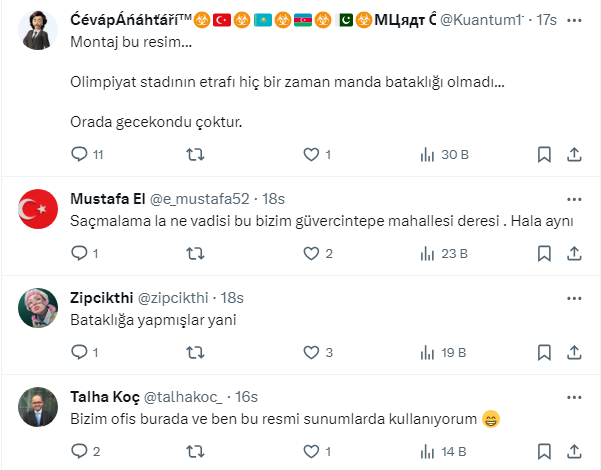Retweet Mustafa El's tweet
Viewport: 601px width, 470px height.
pos(197,253)
